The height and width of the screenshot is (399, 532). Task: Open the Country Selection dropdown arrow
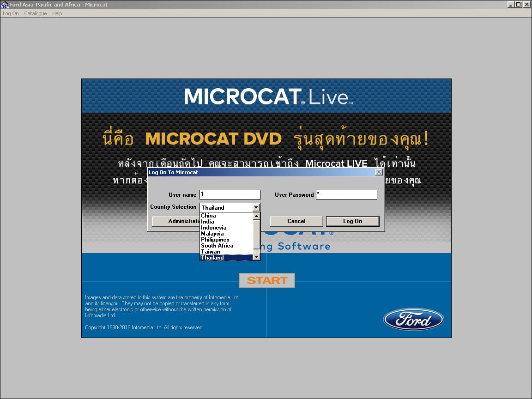pyautogui.click(x=256, y=207)
